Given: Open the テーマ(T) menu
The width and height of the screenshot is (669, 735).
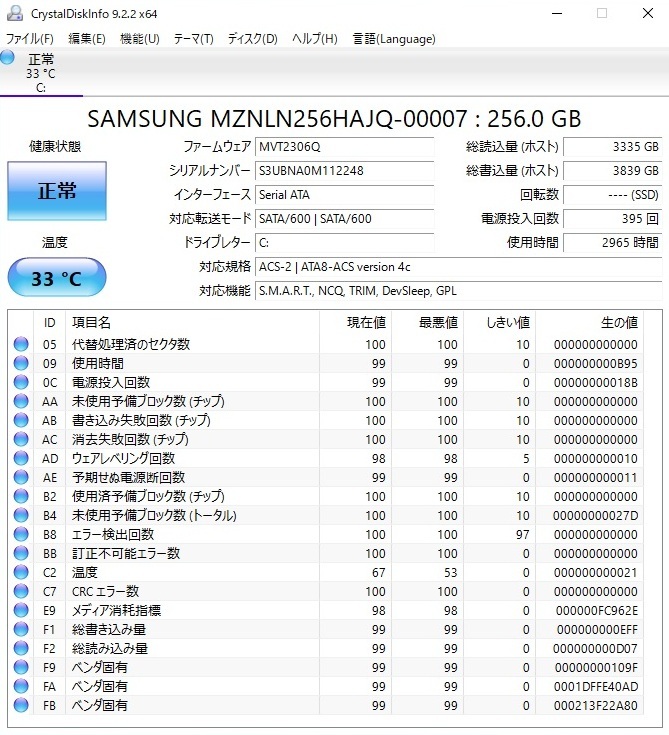Looking at the screenshot, I should tap(193, 38).
